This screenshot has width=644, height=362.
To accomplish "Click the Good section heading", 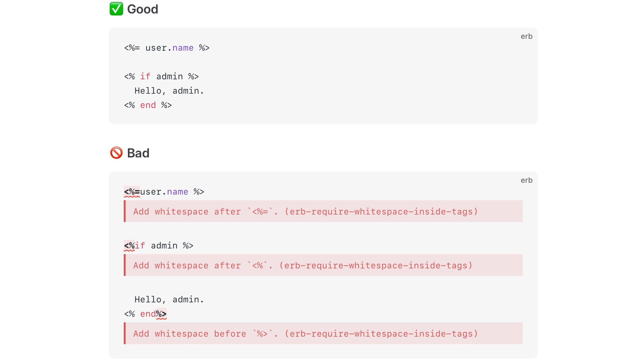I will (x=143, y=9).
